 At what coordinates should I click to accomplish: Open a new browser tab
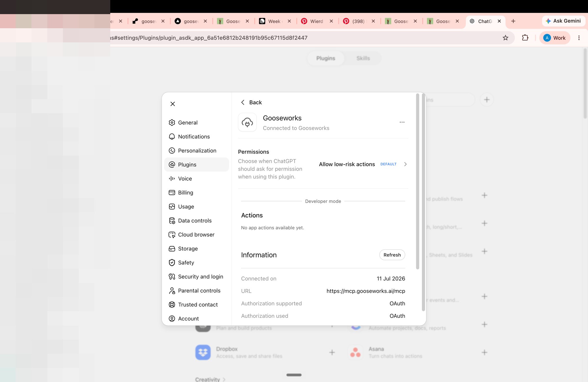(513, 21)
